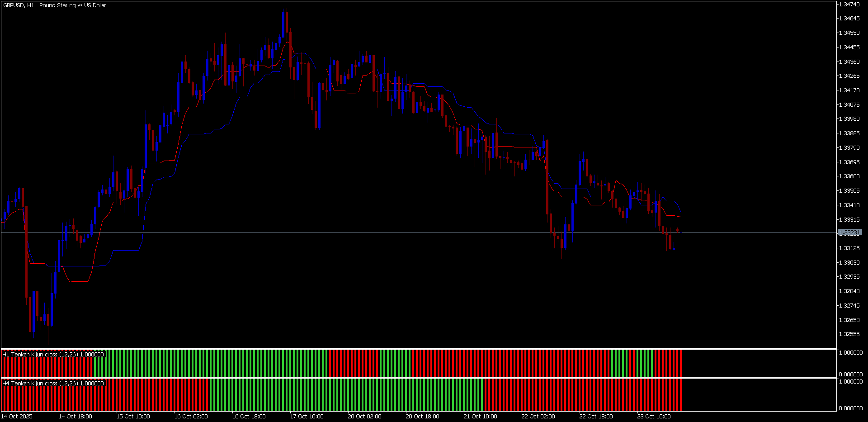Click the 1.32840 price scale label
The image size is (868, 422).
point(849,291)
